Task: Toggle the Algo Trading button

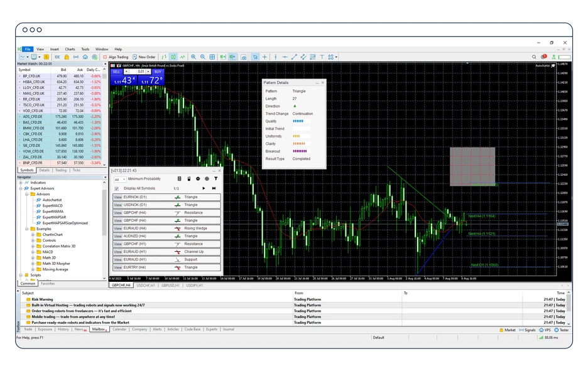Action: [116, 57]
